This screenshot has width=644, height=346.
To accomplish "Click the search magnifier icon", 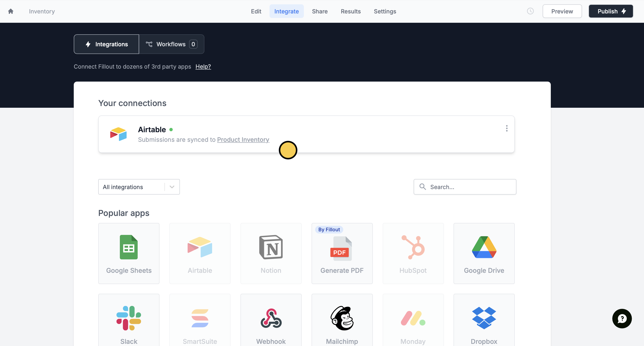I will coord(423,187).
